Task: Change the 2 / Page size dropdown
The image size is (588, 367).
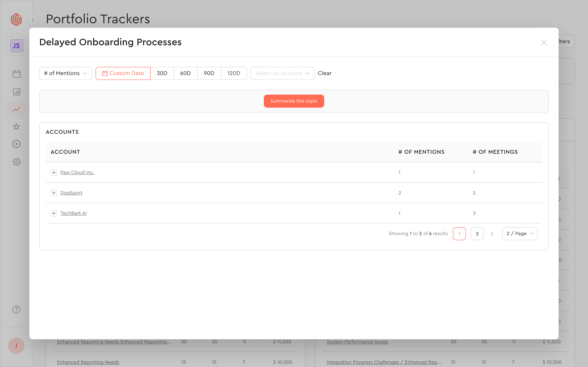Action: [x=519, y=233]
